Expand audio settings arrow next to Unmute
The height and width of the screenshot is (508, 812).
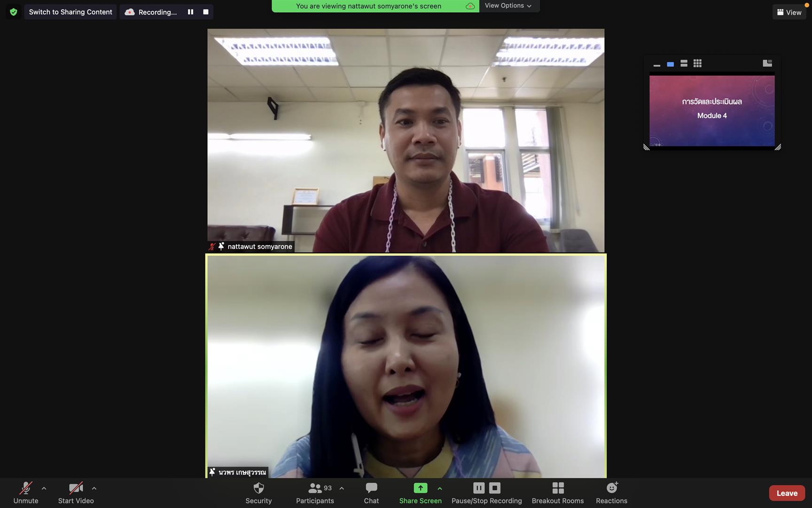[x=44, y=488]
